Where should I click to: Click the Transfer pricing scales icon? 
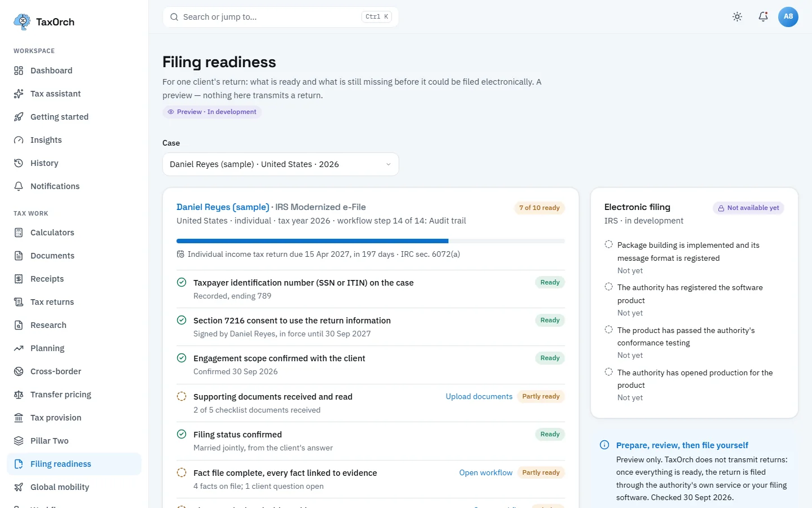(x=19, y=395)
